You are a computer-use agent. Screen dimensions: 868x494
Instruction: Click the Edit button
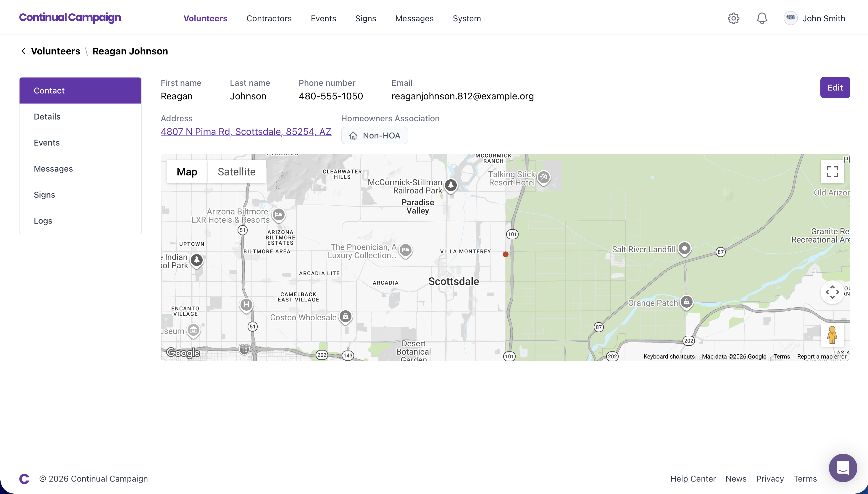click(835, 88)
